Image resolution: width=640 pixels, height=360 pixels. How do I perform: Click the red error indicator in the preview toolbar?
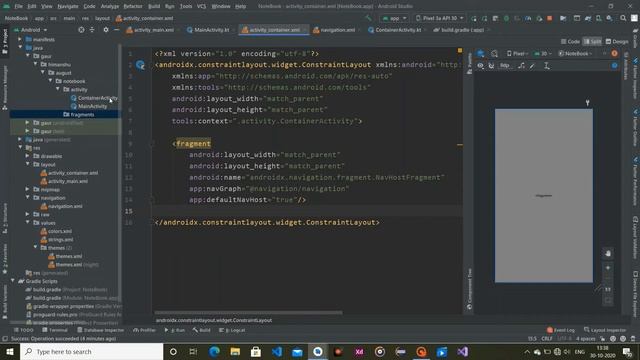[x=614, y=53]
